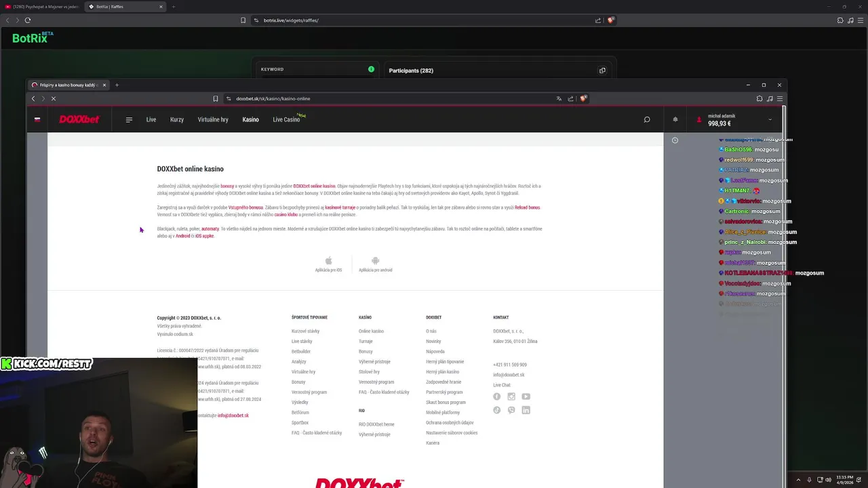Select the Kasíno menu item
The width and height of the screenshot is (868, 488).
pos(251,120)
